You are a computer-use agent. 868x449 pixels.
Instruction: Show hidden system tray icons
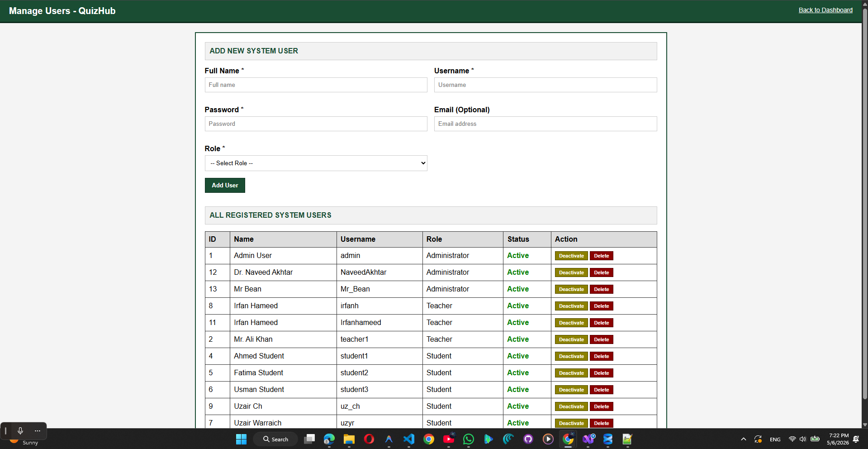(743, 439)
